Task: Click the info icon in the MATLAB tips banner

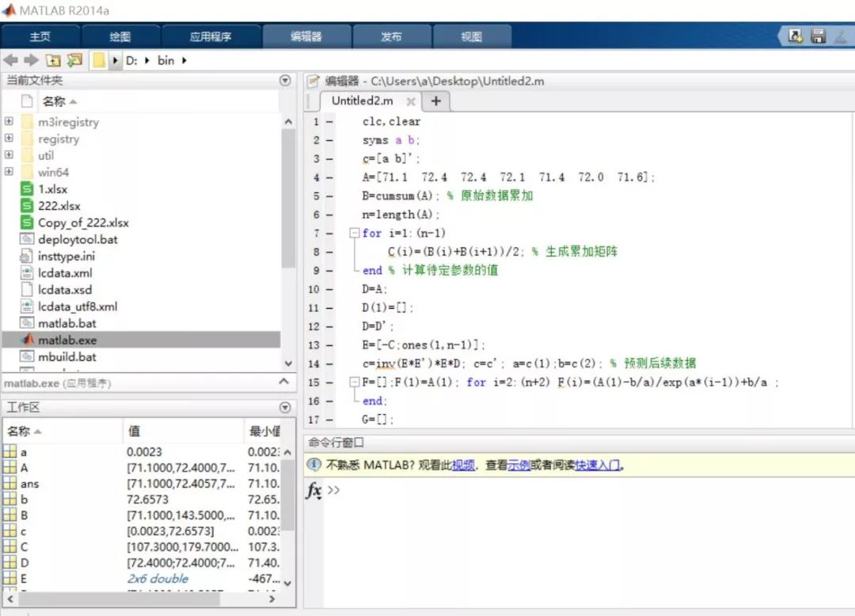Action: point(313,465)
